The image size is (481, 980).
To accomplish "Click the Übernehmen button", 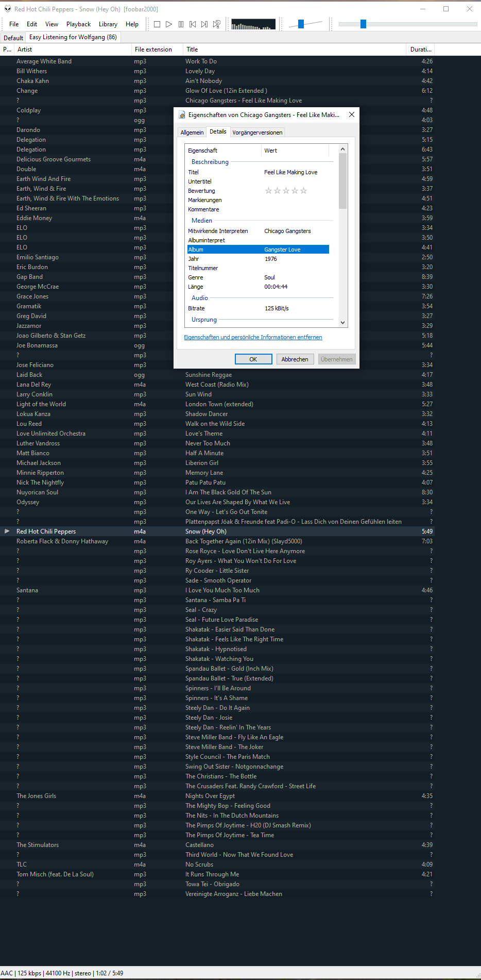I will (x=337, y=359).
